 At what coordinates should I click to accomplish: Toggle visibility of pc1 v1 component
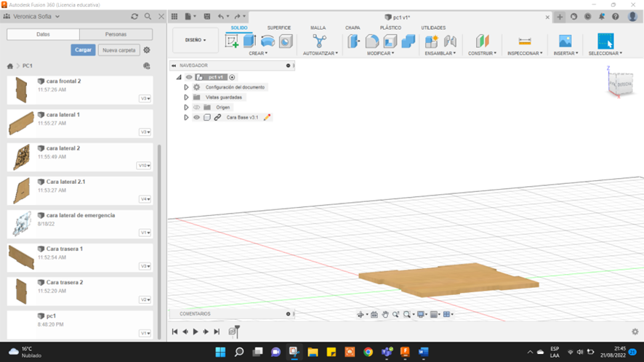[189, 77]
